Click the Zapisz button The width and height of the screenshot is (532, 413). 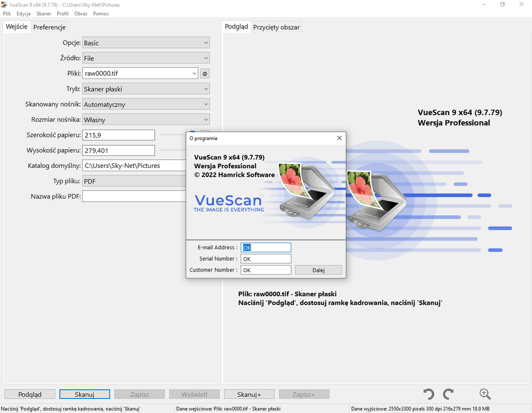pos(139,394)
